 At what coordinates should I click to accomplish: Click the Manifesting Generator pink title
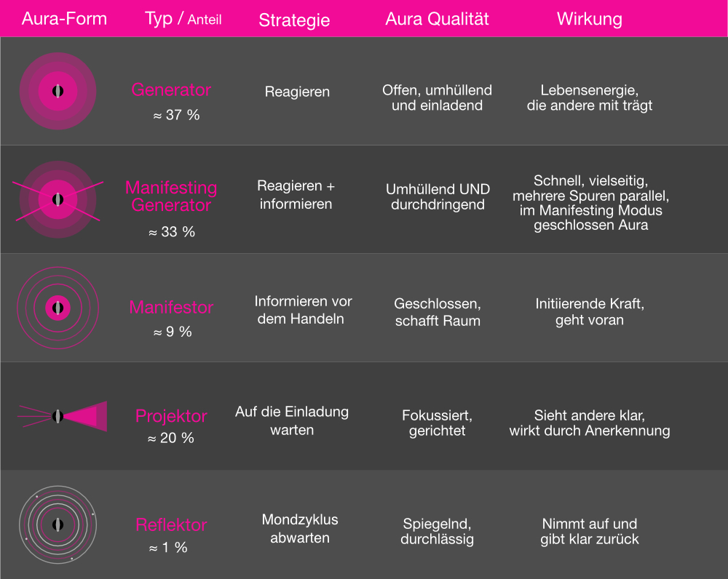pos(171,196)
